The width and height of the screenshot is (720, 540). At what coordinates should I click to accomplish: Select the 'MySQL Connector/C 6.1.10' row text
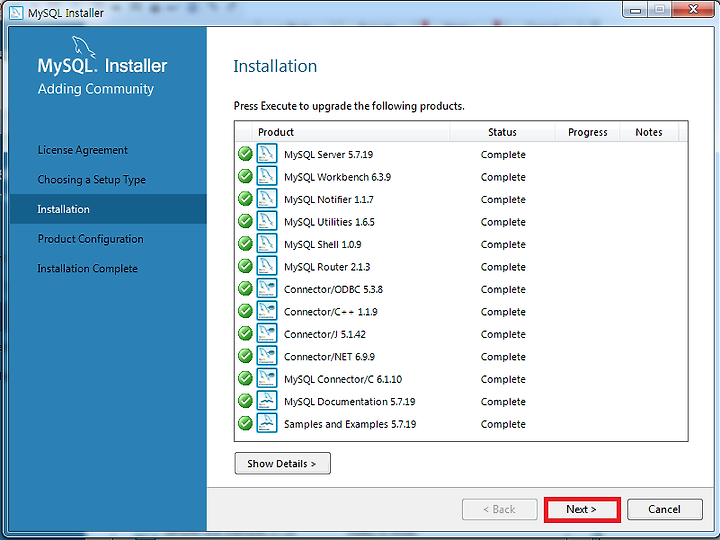point(343,380)
